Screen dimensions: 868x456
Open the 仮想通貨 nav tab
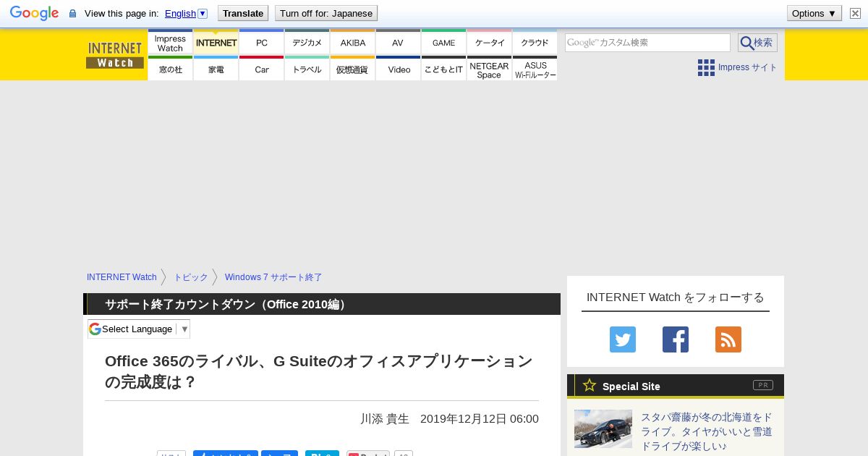click(353, 69)
